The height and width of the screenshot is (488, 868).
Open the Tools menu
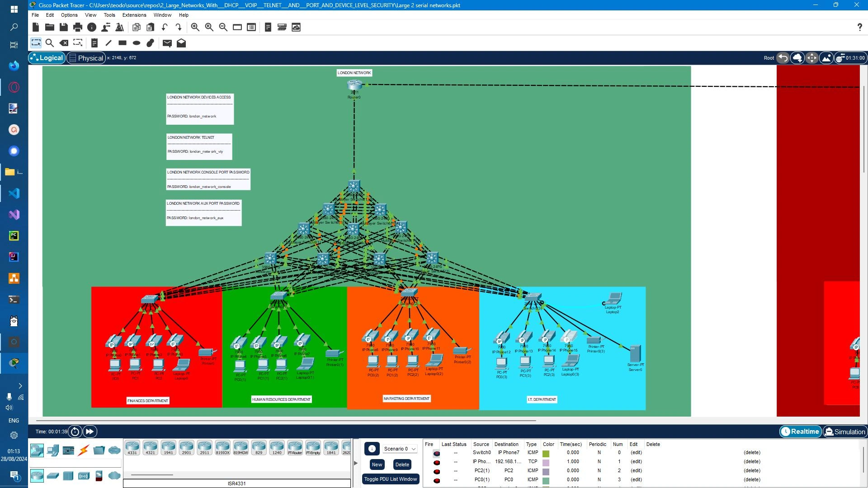tap(109, 15)
